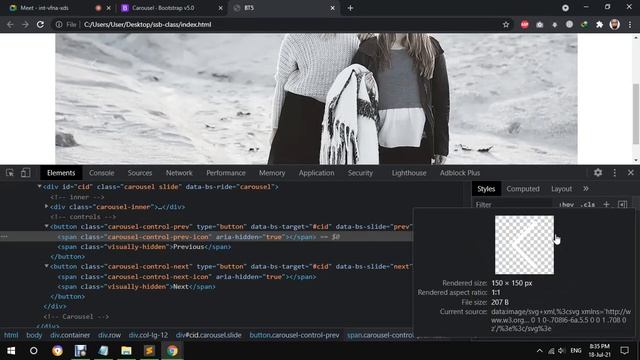The width and height of the screenshot is (640, 360).
Task: Close the Carousel Bootstrap v5.0 tab
Action: [x=220, y=8]
